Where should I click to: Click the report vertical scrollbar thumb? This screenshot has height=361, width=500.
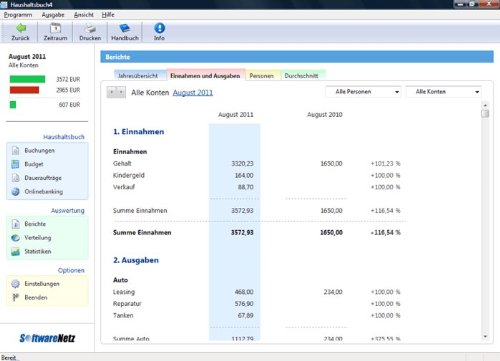pyautogui.click(x=485, y=114)
